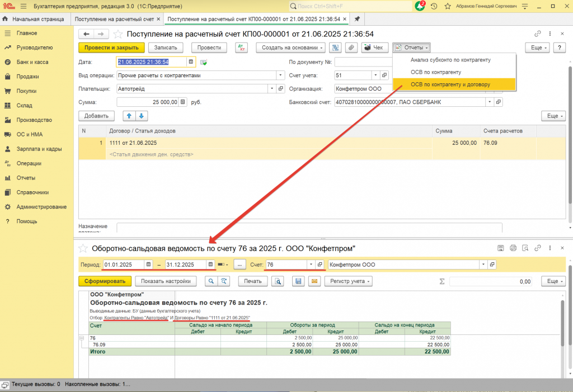Expand the report Счет 76 dropdown arrow
Screen dimensions: 573x392
point(311,265)
